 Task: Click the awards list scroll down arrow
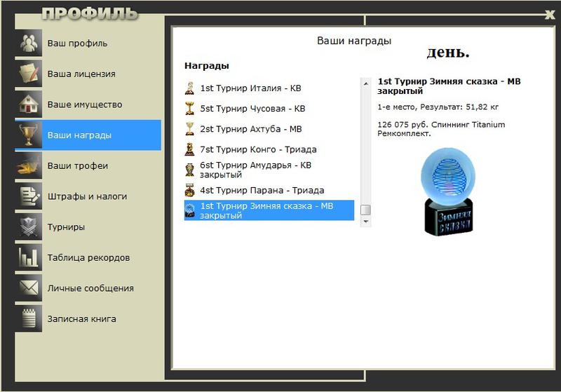365,222
